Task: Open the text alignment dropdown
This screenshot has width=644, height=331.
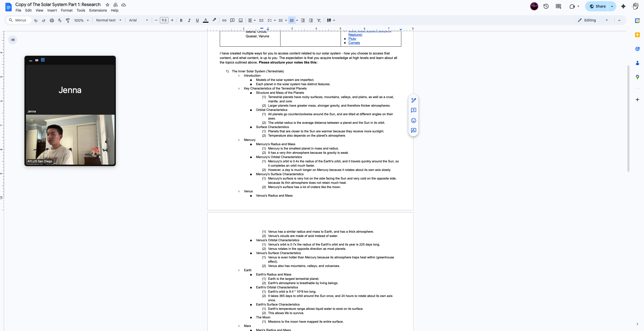Action: (x=252, y=20)
